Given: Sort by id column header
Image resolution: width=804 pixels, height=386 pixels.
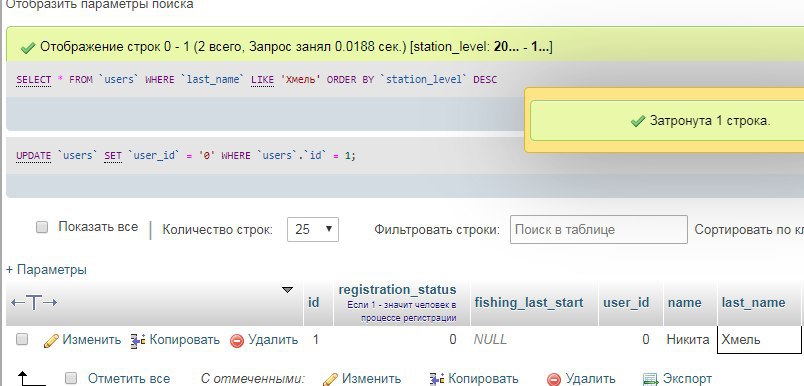Looking at the screenshot, I should click(x=314, y=302).
